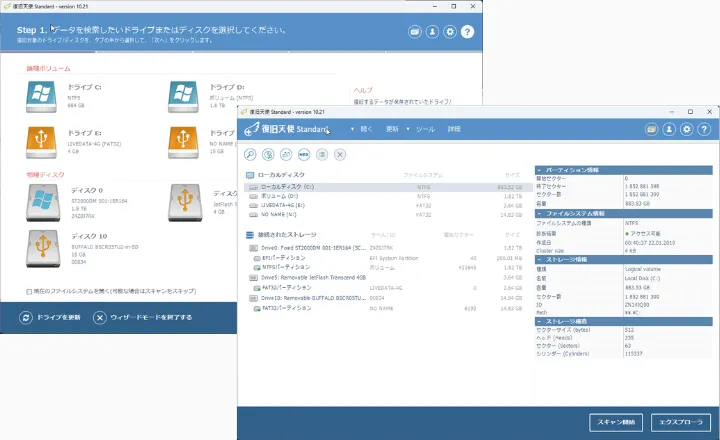Image resolution: width=720 pixels, height=440 pixels.
Task: Select ボリューム (D:) row
Action: point(388,196)
